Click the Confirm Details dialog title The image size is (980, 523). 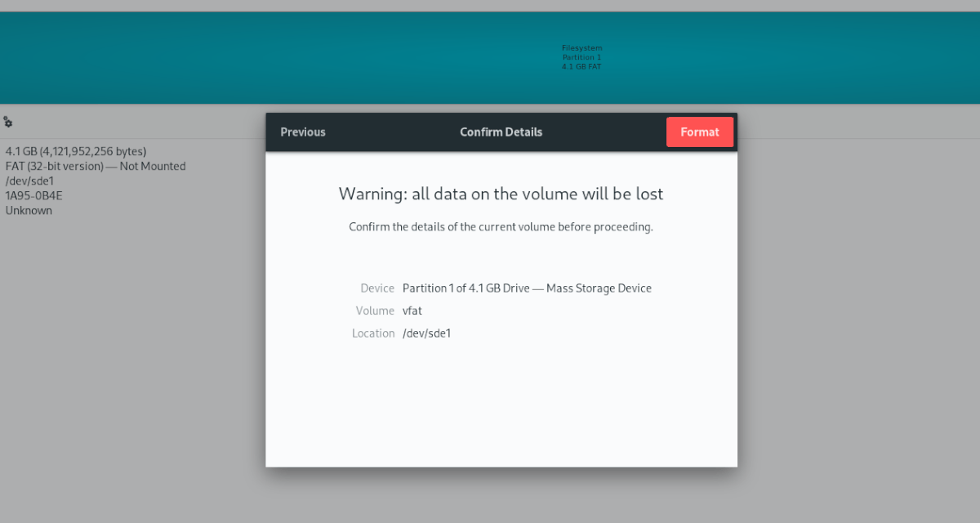pos(501,132)
